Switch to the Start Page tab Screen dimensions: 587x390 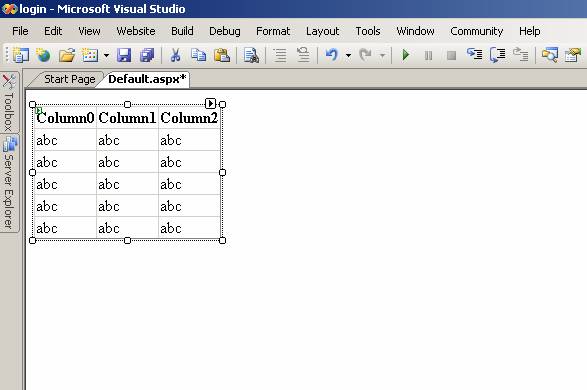pos(70,79)
